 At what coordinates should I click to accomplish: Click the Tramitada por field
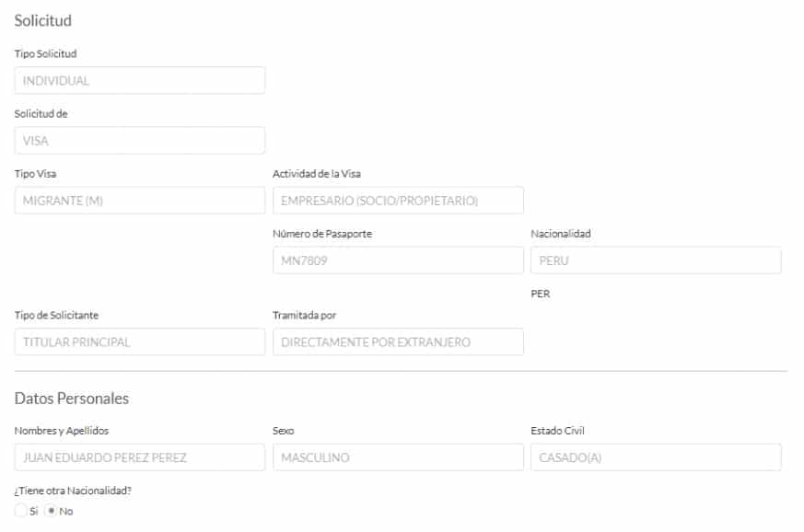pyautogui.click(x=398, y=342)
